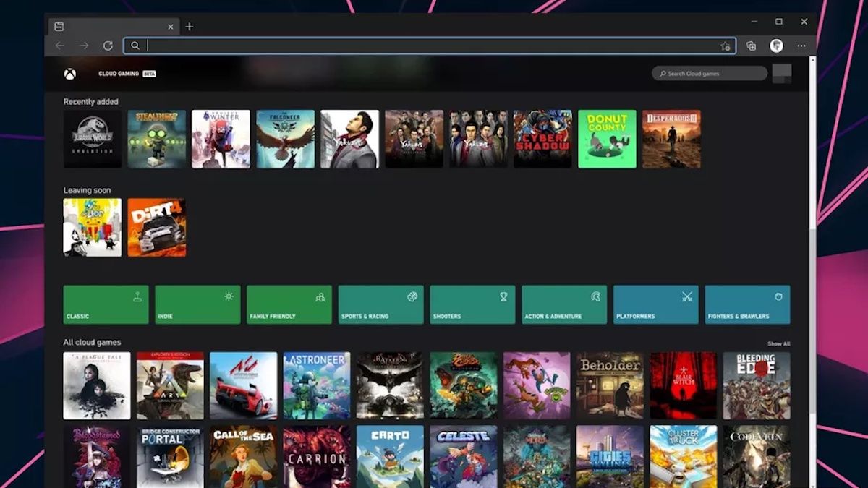The height and width of the screenshot is (488, 868).
Task: Open the Bleeding Edge game tile
Action: [757, 385]
